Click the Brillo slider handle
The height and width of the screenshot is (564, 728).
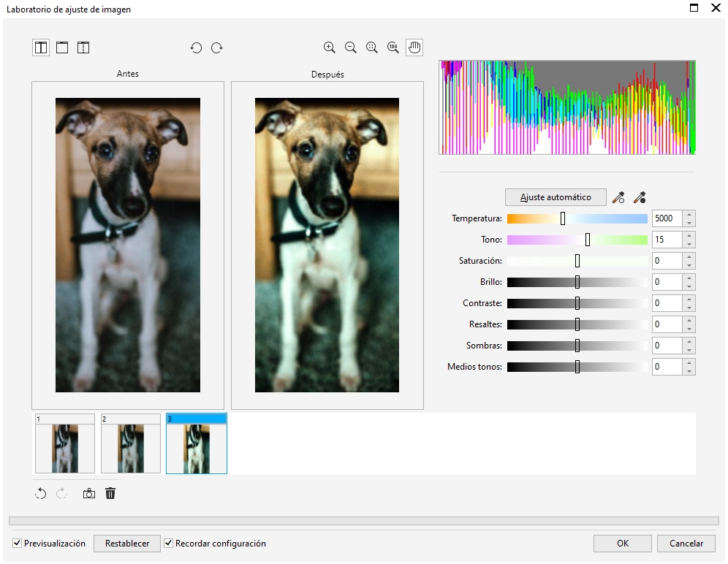pyautogui.click(x=577, y=282)
